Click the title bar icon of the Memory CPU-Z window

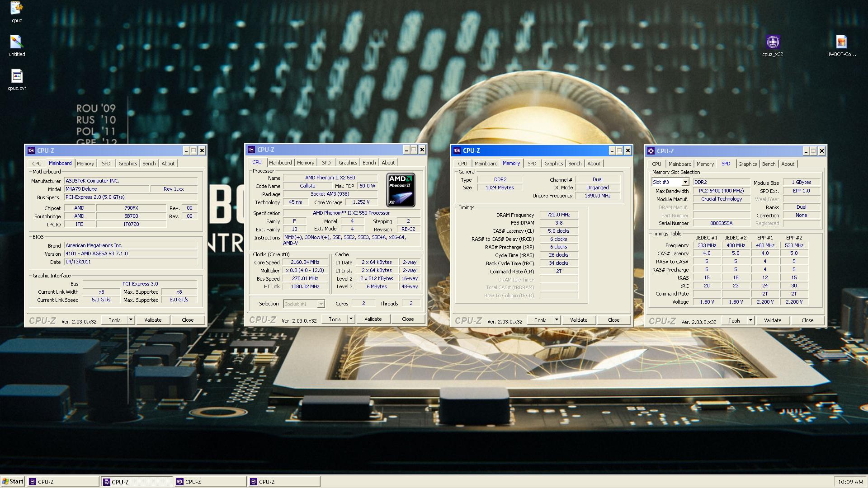[x=457, y=150]
